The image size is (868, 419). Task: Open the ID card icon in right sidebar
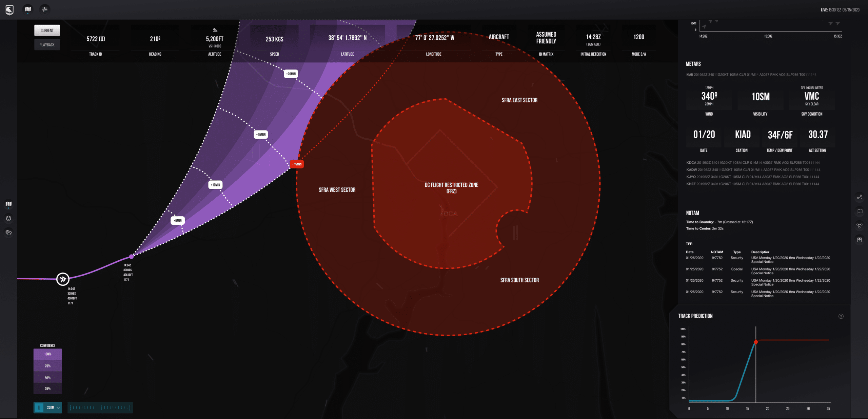click(860, 240)
